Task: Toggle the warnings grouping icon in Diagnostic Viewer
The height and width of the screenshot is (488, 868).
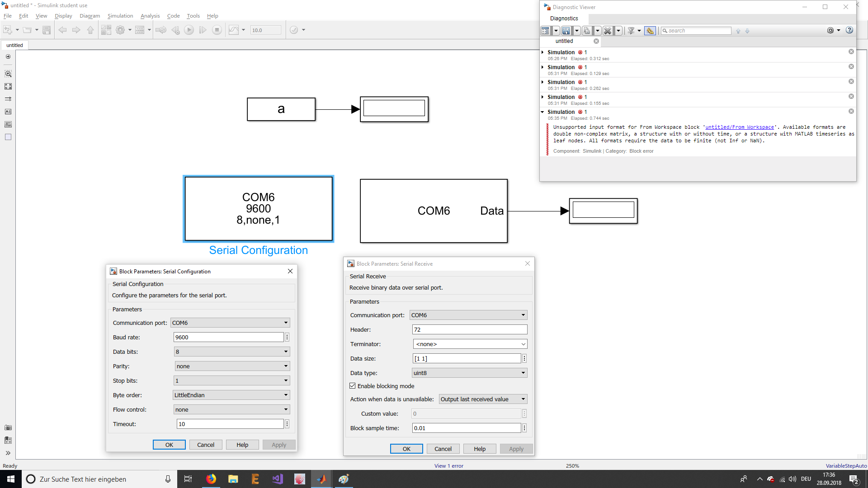Action: [x=650, y=31]
